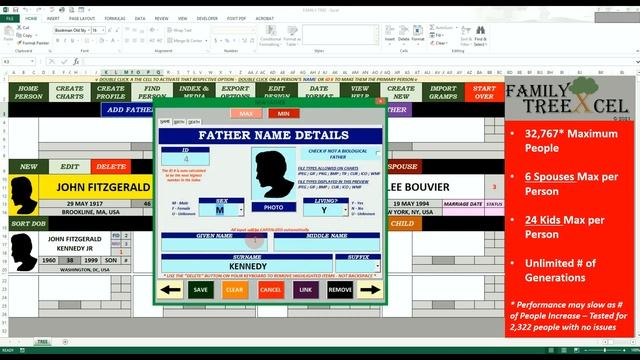
Task: Click the orange CLEAR button
Action: tap(234, 290)
